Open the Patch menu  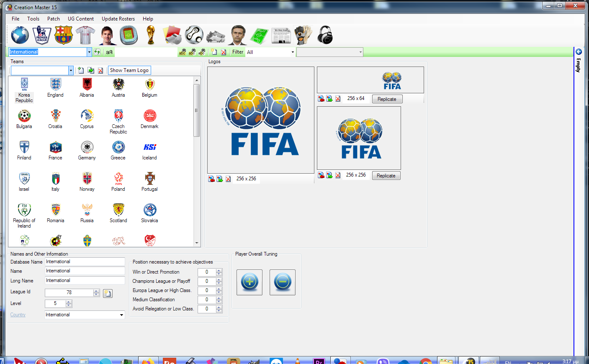pyautogui.click(x=54, y=19)
